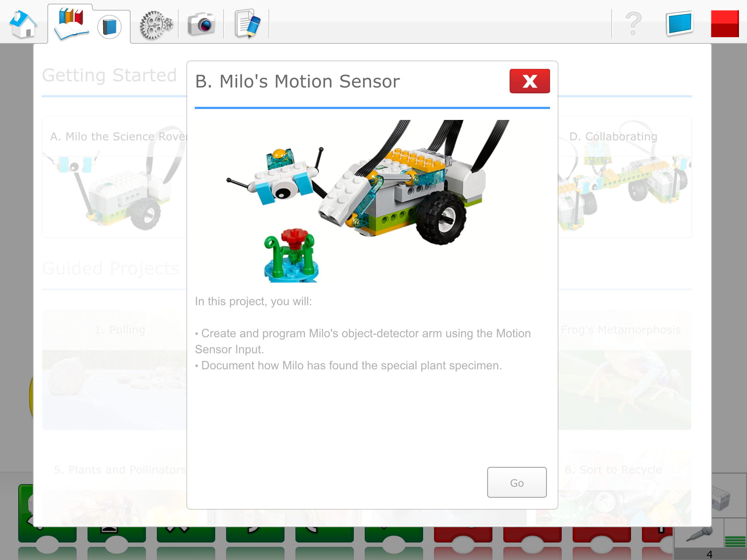Open the camera capture tool
747x560 pixels.
tap(201, 24)
